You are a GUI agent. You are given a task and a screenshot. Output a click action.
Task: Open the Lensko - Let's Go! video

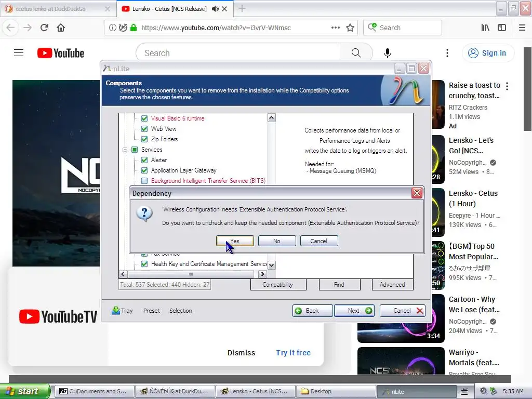pos(471,145)
